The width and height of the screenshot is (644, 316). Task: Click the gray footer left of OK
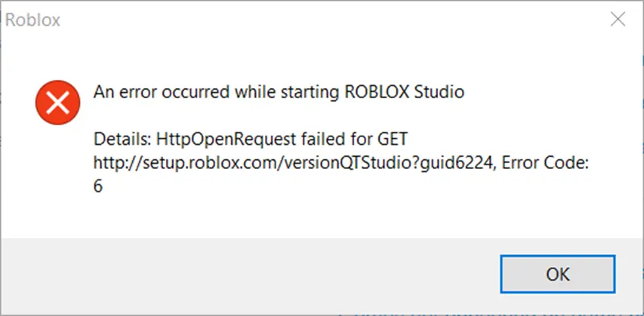tap(246, 274)
